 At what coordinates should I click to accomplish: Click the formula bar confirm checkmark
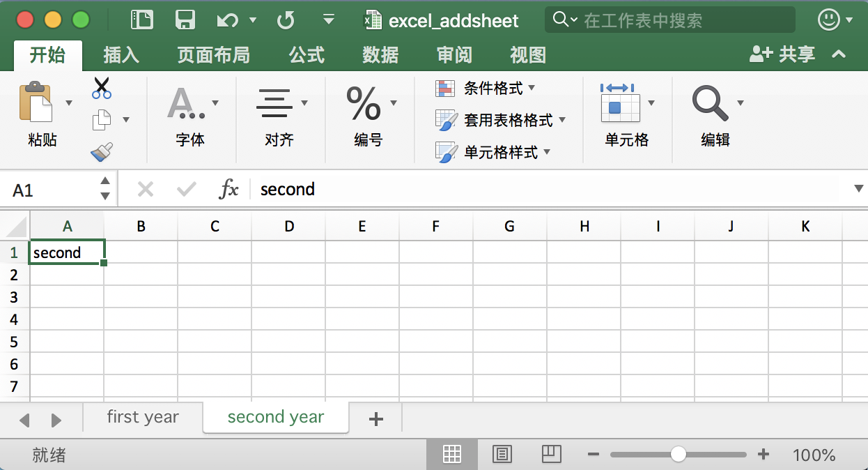[x=187, y=189]
